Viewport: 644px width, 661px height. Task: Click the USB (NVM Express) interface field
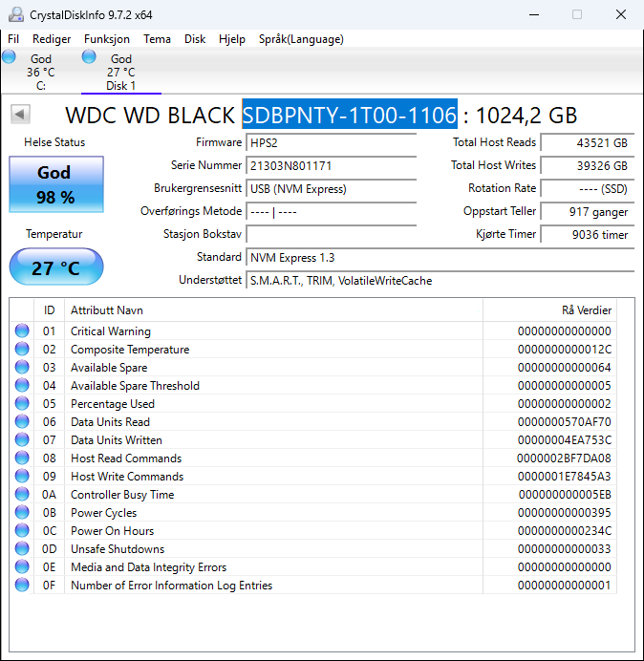[x=331, y=188]
